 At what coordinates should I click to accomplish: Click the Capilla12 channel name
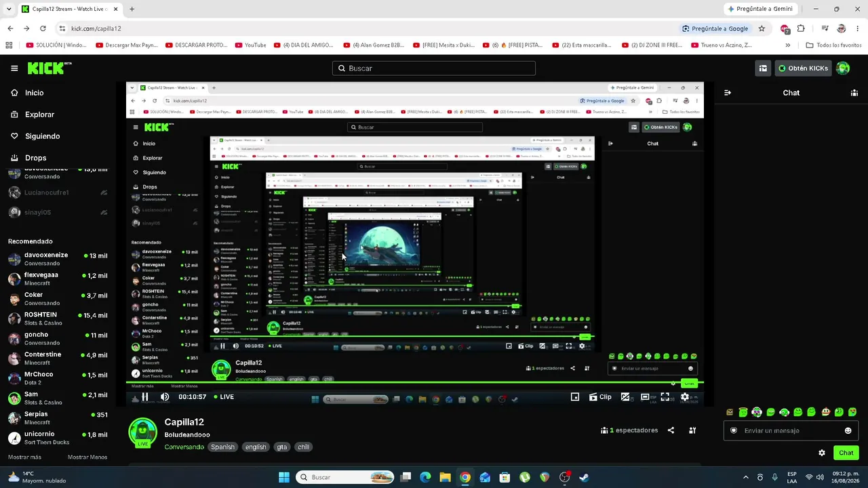(x=184, y=422)
